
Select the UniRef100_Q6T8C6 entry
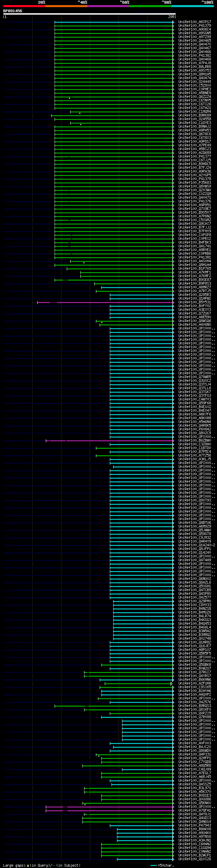click(195, 134)
